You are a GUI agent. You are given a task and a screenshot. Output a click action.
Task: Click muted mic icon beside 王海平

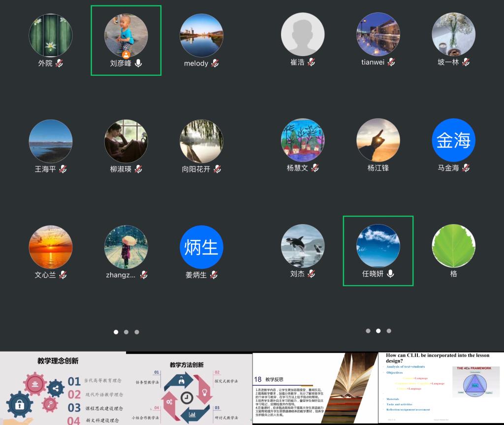click(63, 169)
